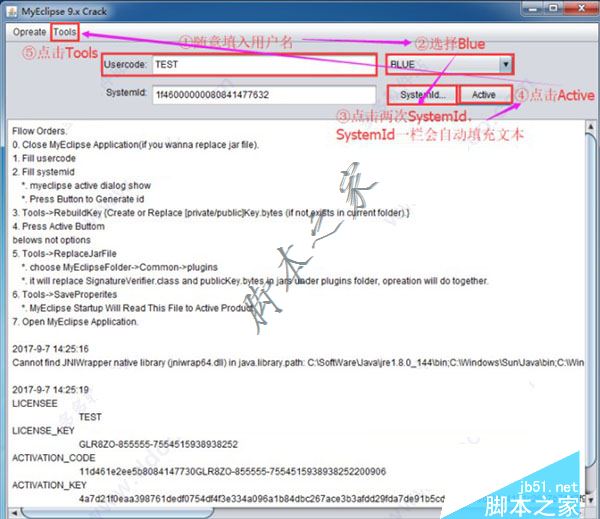Screen dimensions: 600x519
Task: Click the Java application icon in title bar
Action: (12, 11)
